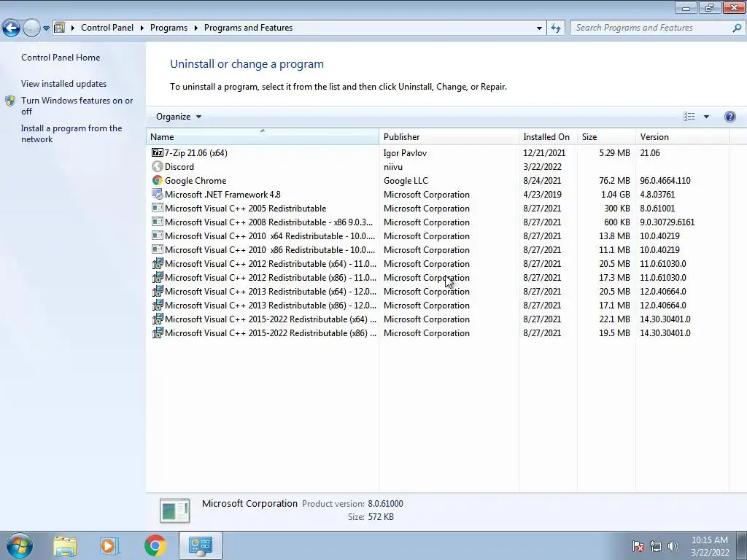Image resolution: width=747 pixels, height=560 pixels.
Task: Click the details pane program thumbnail
Action: click(x=174, y=510)
